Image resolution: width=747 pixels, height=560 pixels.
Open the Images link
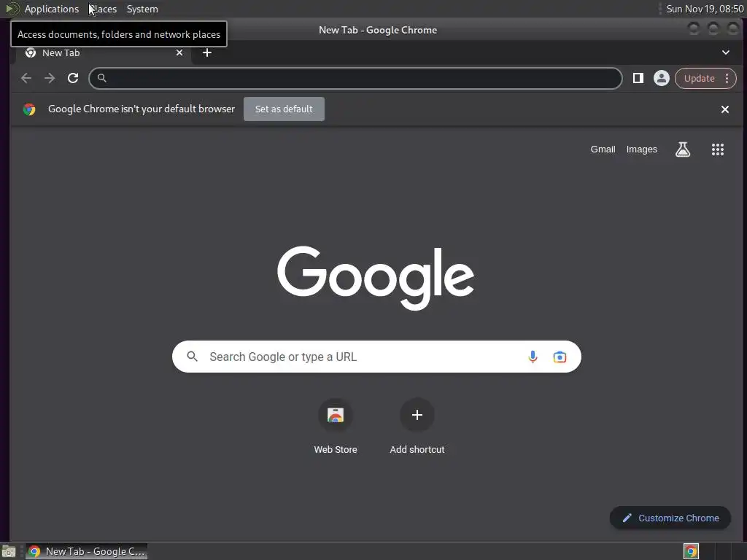click(x=641, y=149)
